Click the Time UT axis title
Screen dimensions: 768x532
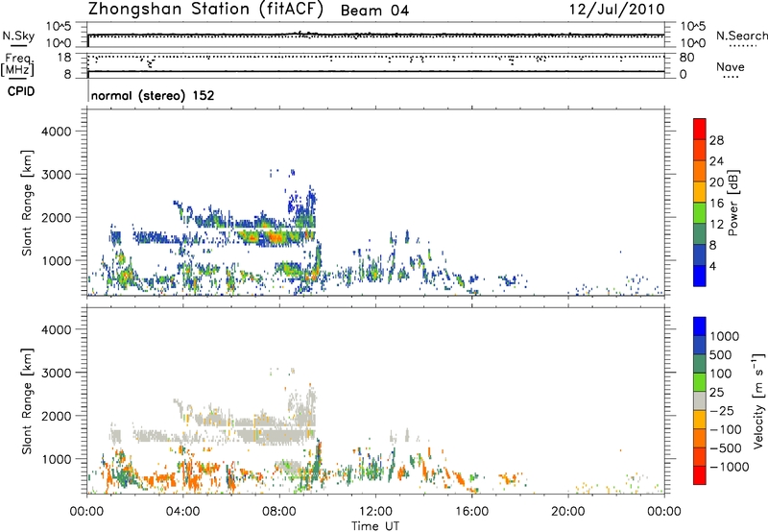pos(375,526)
